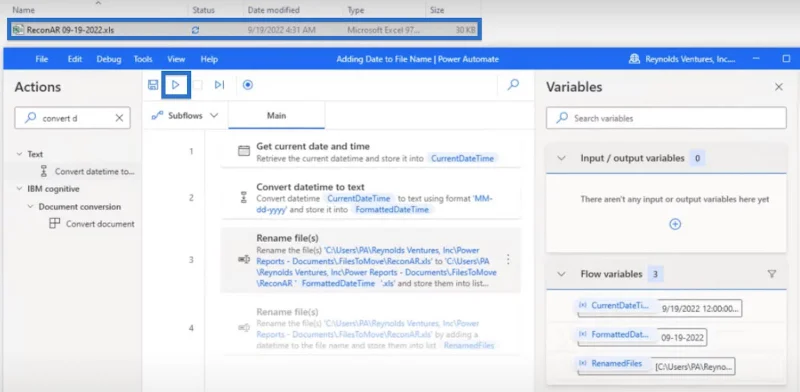The width and height of the screenshot is (800, 392).
Task: Switch to the Main subflow tab
Action: coord(277,116)
